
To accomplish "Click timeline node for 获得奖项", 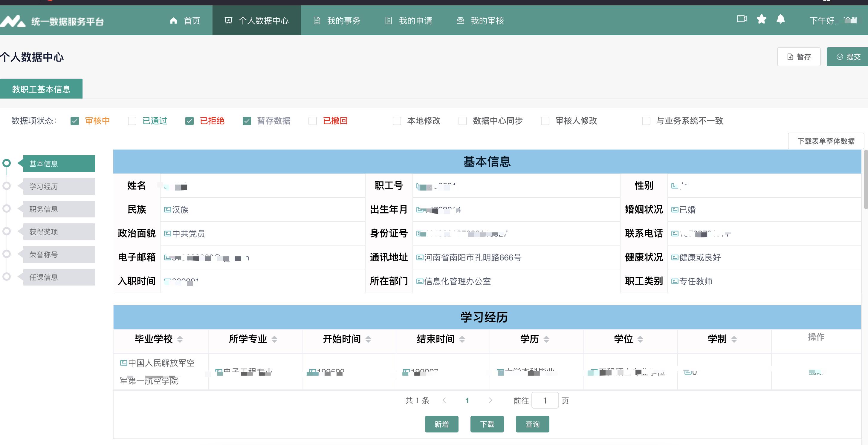I will coord(6,231).
